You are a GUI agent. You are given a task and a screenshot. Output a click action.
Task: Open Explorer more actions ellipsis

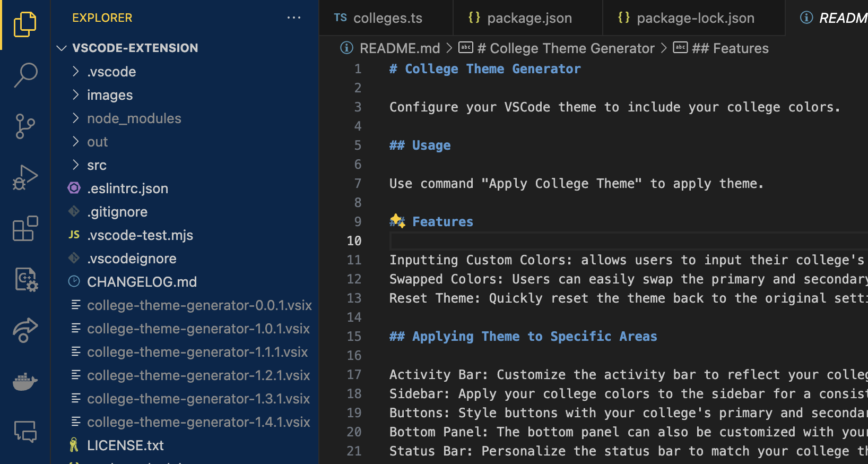click(294, 18)
